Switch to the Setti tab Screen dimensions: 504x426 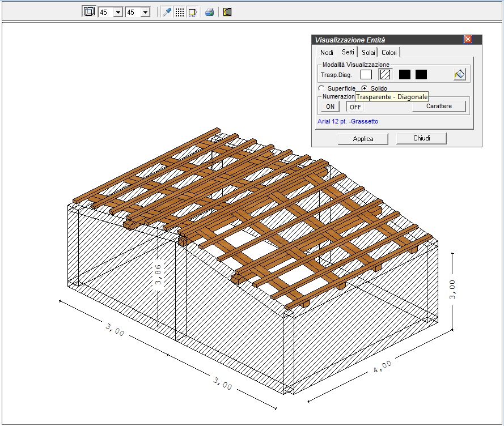click(348, 52)
